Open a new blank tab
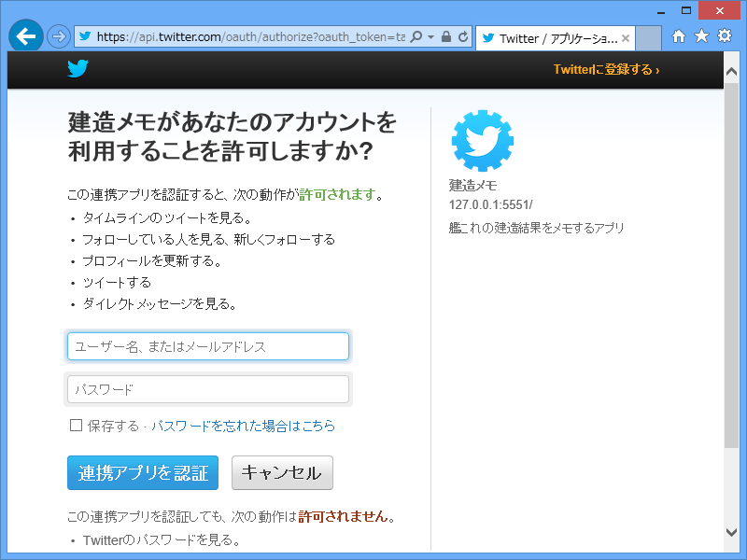Viewport: 747px width, 560px height. coord(648,38)
